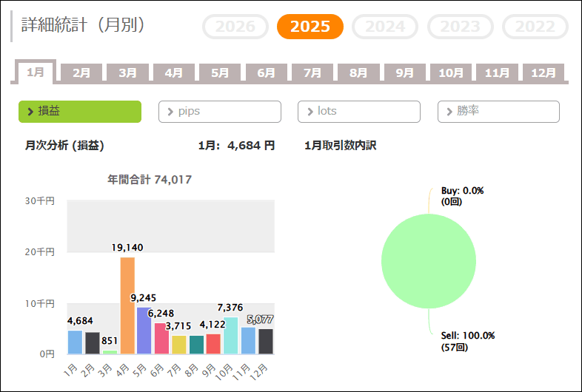Open the 4月 month tab
This screenshot has height=392, width=582.
pos(174,73)
